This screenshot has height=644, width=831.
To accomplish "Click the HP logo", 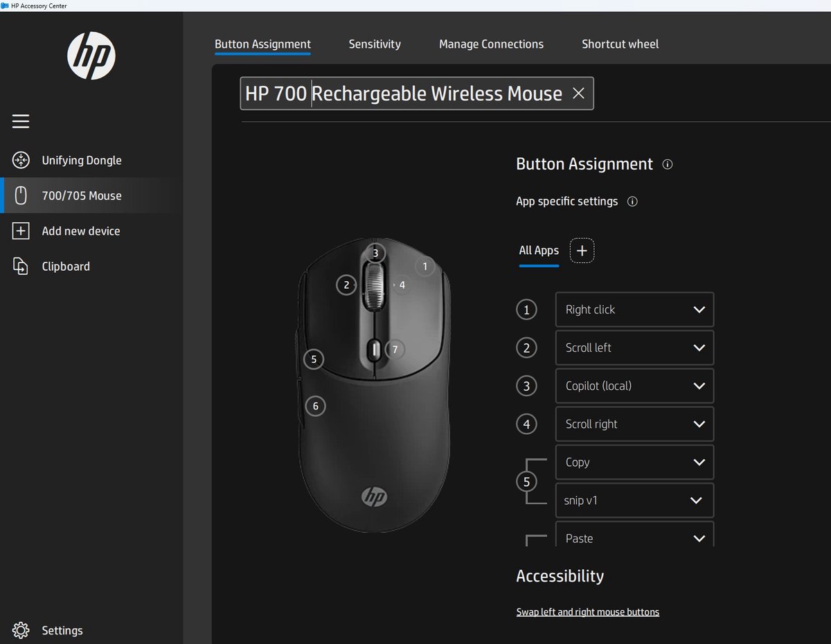I will tap(91, 55).
